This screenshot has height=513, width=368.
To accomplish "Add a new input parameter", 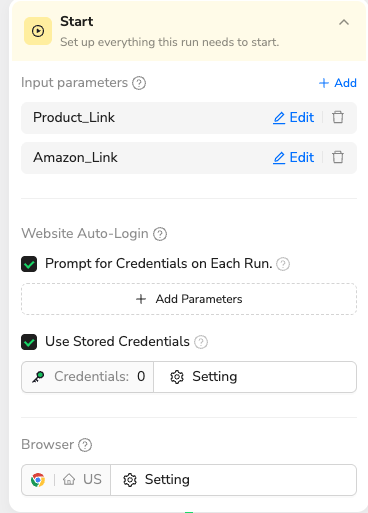I will click(338, 83).
